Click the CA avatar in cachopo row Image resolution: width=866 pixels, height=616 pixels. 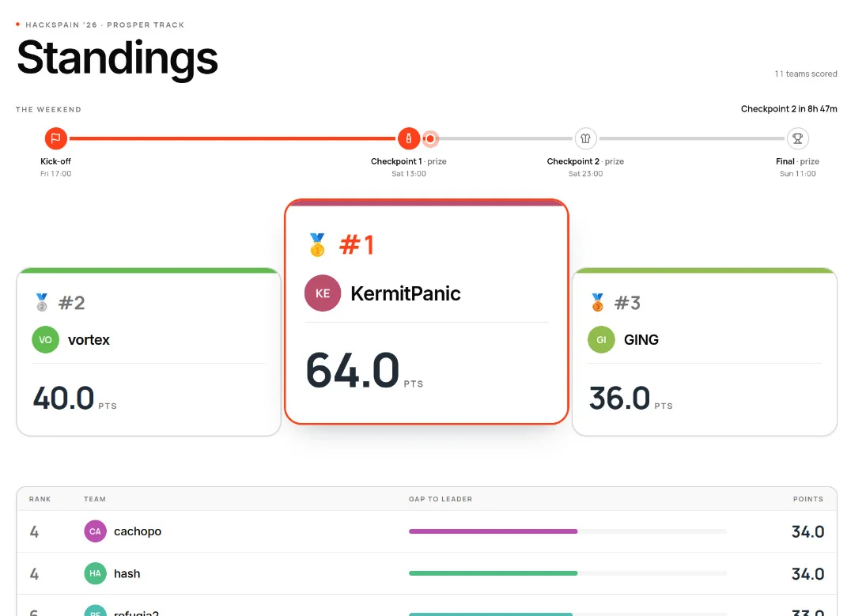point(95,531)
